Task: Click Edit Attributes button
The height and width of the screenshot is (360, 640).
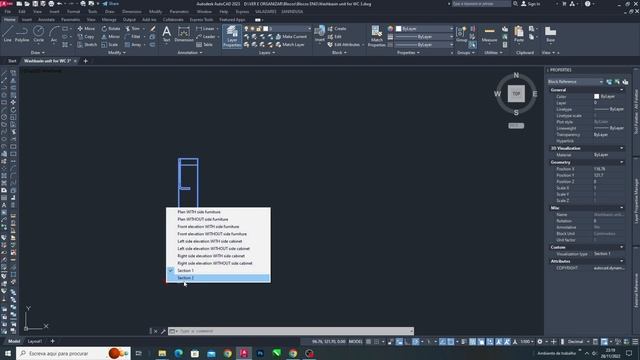Action: (344, 44)
